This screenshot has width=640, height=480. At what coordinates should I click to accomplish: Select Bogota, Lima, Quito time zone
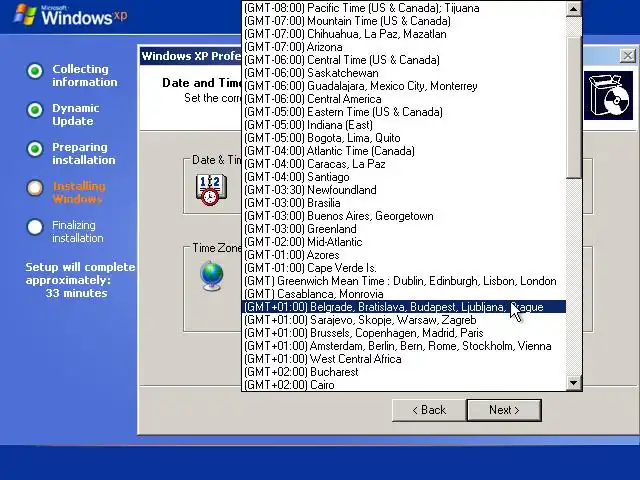tap(404, 138)
